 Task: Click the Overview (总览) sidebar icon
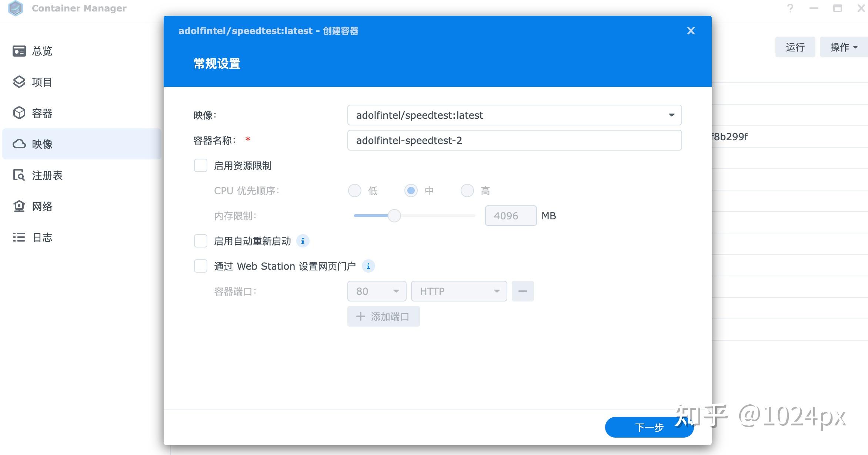pyautogui.click(x=19, y=51)
